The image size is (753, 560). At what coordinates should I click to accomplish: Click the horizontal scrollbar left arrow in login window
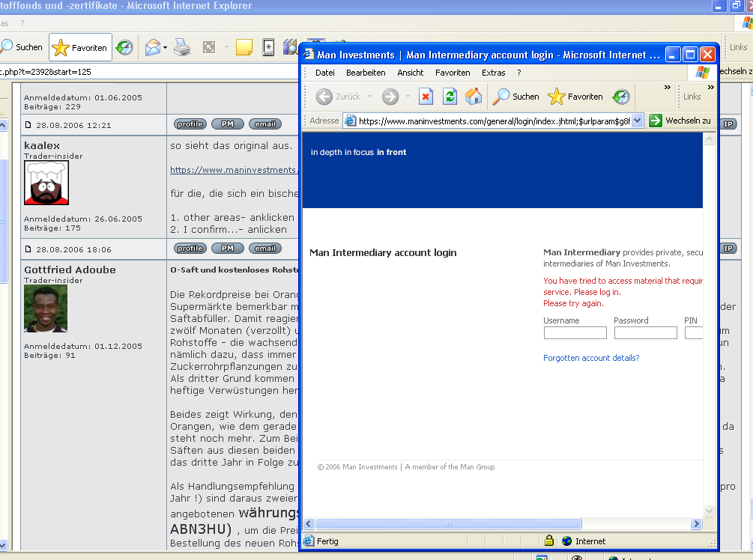(309, 523)
